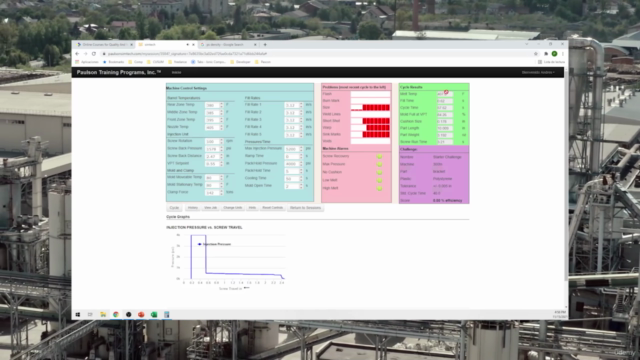Click the Screw Recovery alarm indicator light
This screenshot has height=360, width=640.
click(379, 156)
